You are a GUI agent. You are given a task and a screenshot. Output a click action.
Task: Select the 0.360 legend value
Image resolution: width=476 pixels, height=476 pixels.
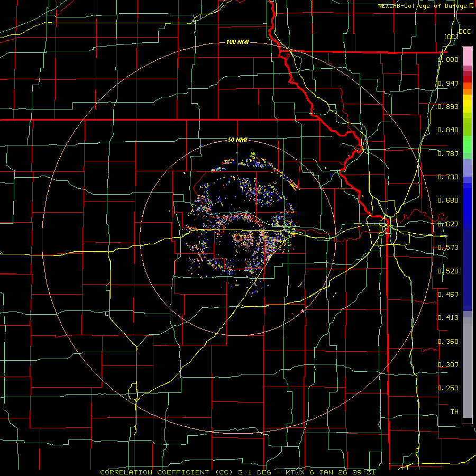[x=448, y=342]
